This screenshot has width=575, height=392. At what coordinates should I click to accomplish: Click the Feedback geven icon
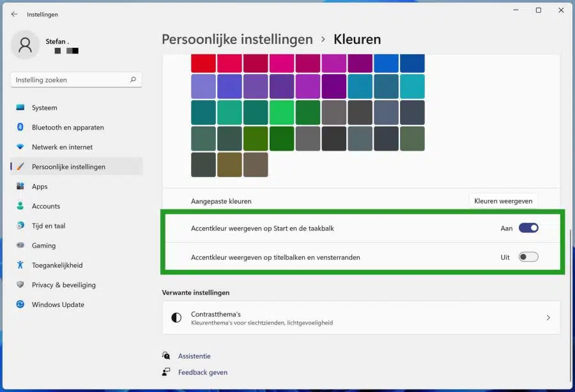tap(165, 372)
